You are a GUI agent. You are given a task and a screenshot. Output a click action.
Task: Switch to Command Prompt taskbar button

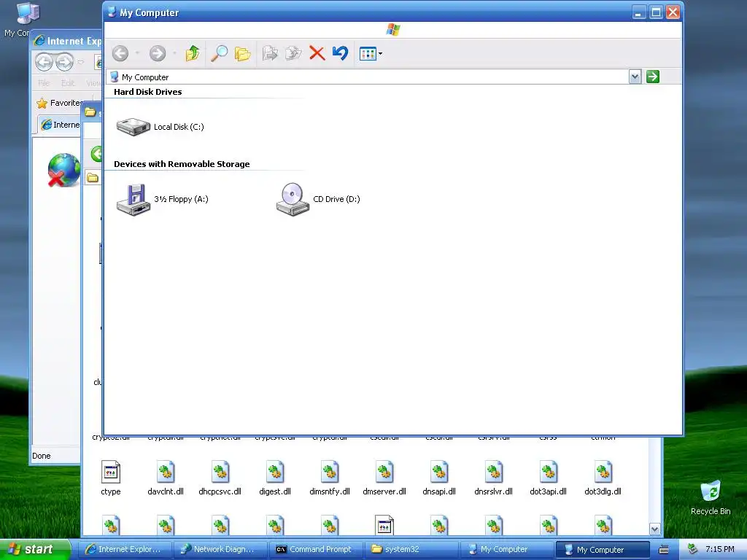[x=315, y=549]
